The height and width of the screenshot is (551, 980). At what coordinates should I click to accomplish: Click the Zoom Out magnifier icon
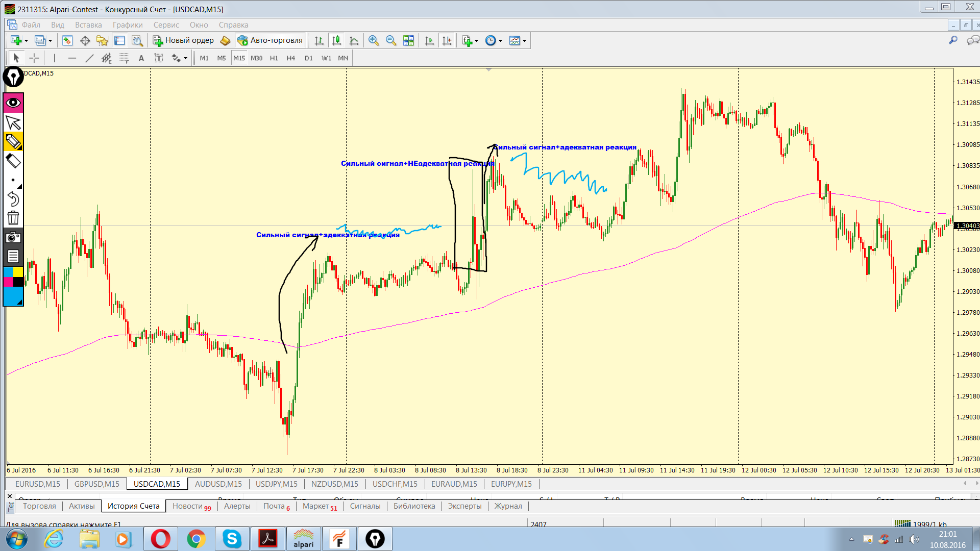391,41
